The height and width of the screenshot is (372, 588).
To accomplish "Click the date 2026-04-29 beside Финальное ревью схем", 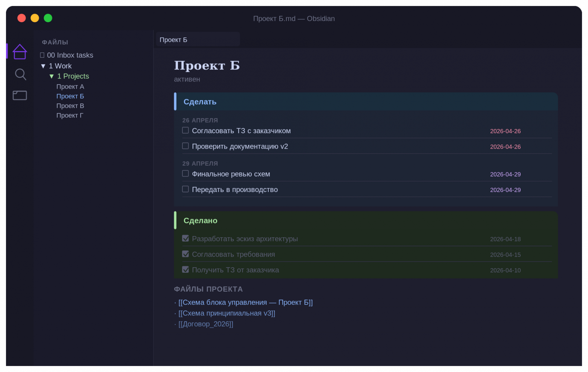I will (505, 174).
